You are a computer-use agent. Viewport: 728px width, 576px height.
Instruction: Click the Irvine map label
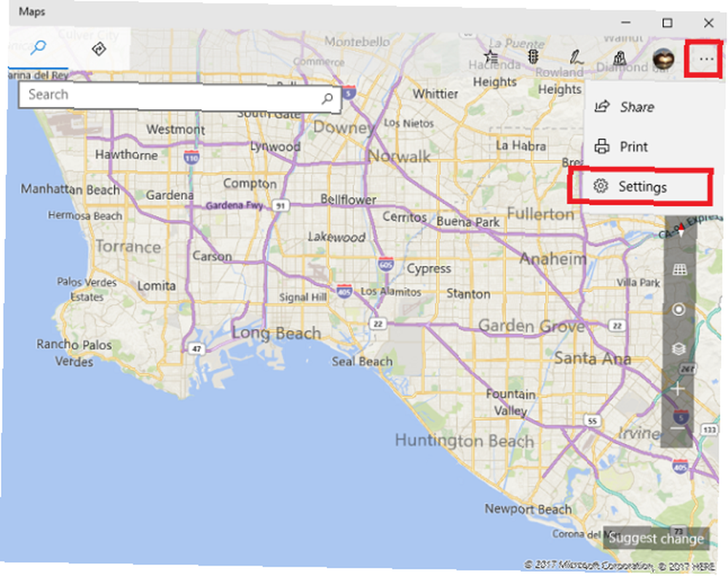click(x=639, y=433)
